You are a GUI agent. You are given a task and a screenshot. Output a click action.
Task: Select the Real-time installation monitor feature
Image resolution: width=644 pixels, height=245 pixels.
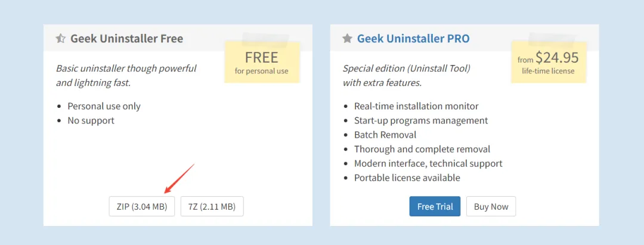416,106
